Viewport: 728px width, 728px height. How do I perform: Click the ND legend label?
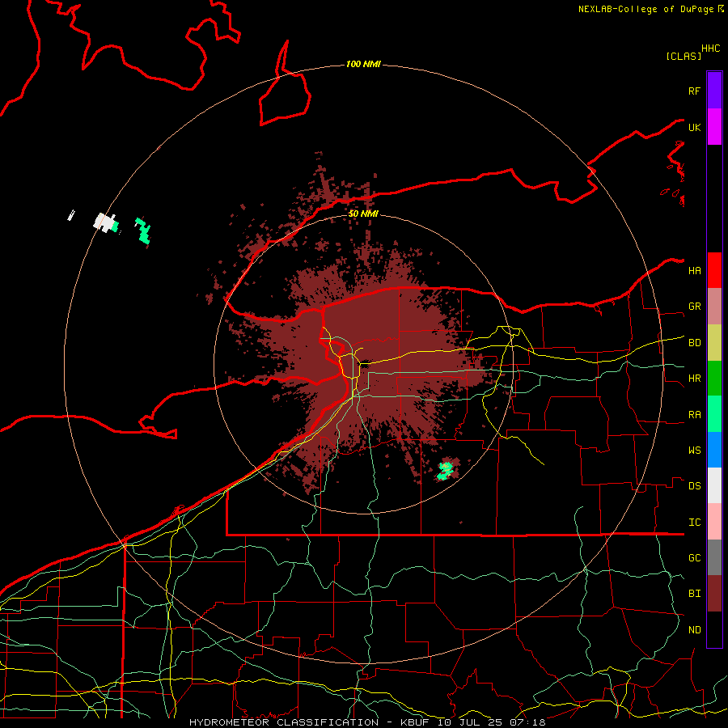(x=694, y=630)
